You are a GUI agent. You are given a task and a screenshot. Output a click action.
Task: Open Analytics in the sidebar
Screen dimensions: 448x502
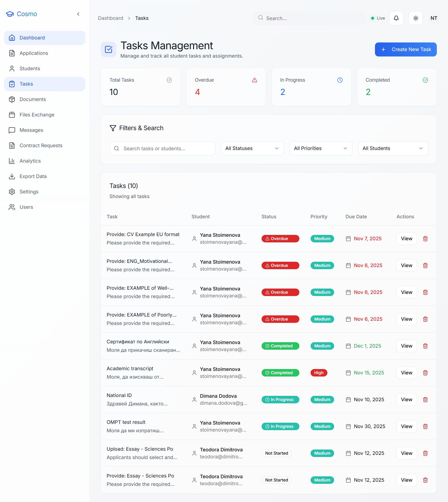point(30,161)
